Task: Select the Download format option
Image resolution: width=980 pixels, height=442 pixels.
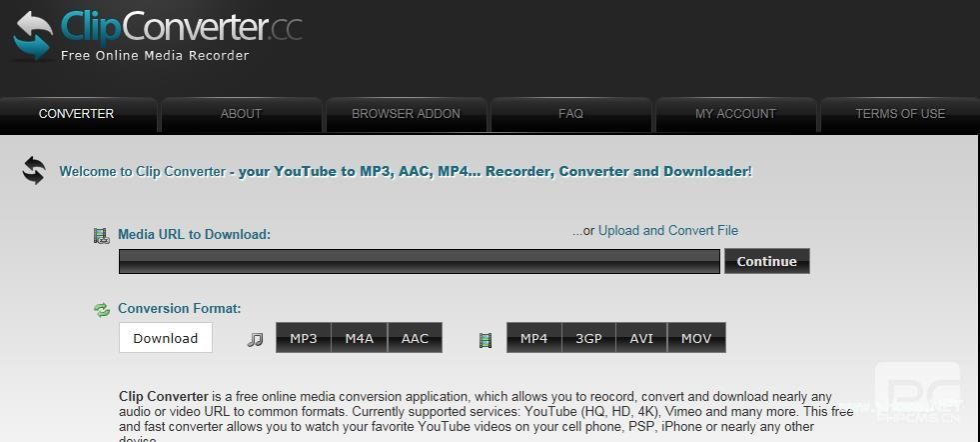Action: (166, 338)
